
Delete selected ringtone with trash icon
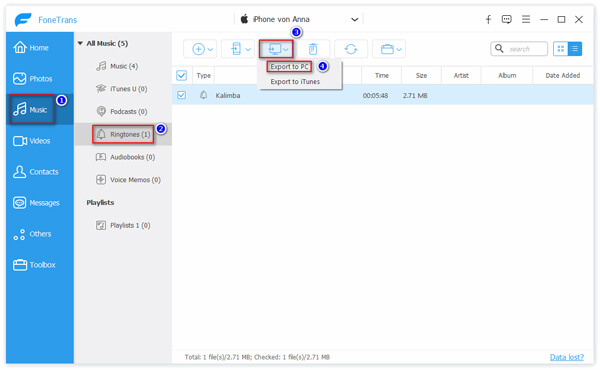coord(313,49)
